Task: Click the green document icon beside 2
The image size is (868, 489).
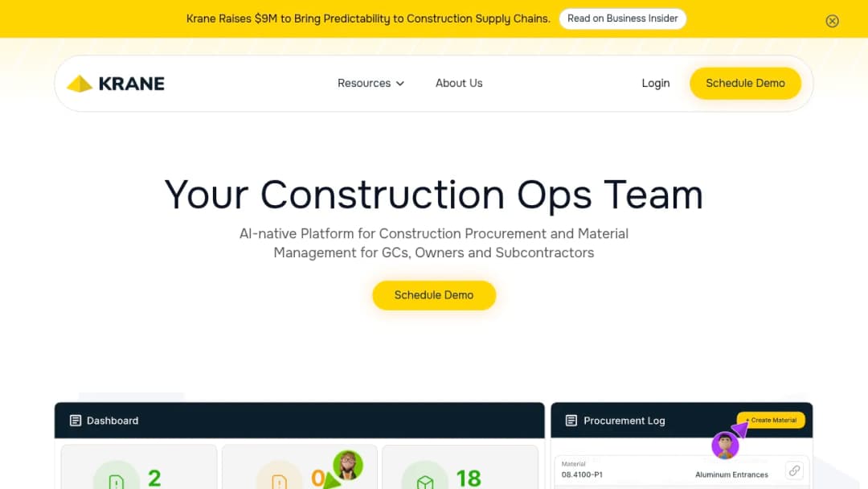Action: pyautogui.click(x=117, y=481)
